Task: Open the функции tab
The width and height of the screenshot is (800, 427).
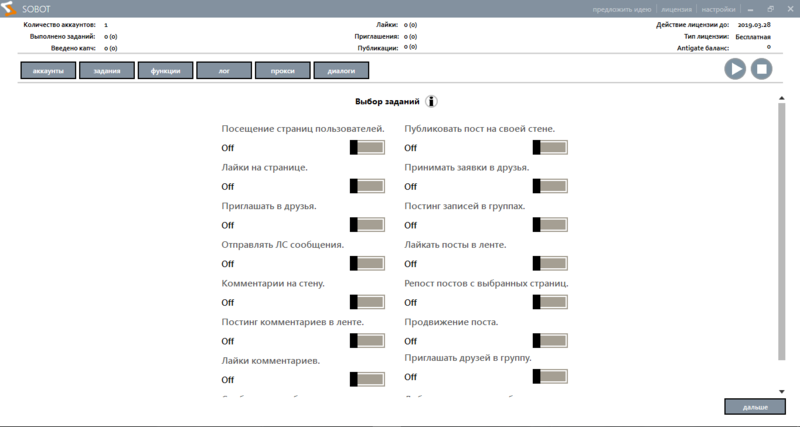Action: [166, 71]
